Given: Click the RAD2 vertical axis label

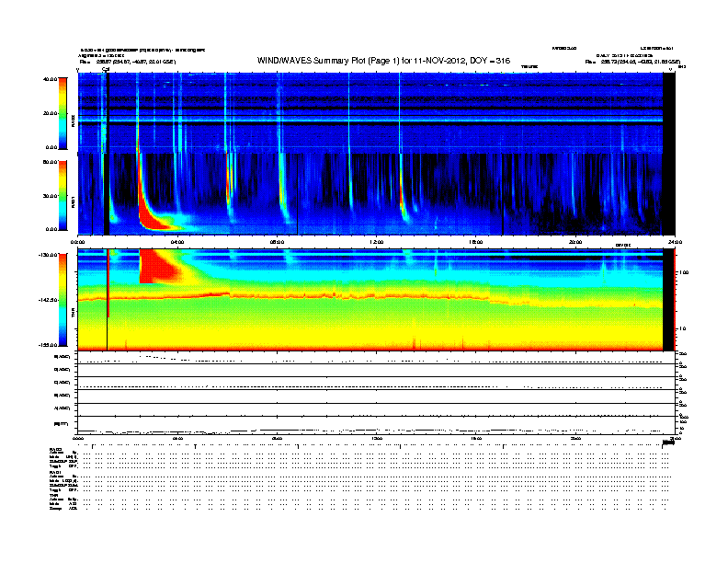Looking at the screenshot, I should tap(73, 121).
